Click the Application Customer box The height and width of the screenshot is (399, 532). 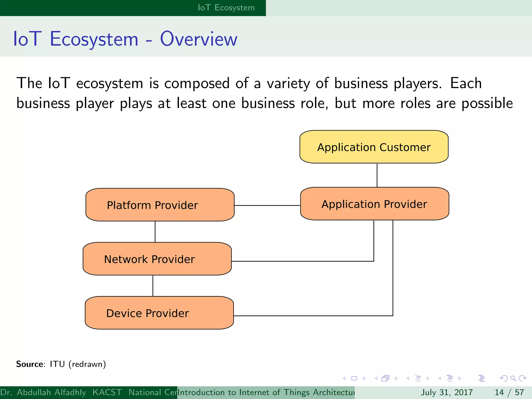[x=374, y=147]
